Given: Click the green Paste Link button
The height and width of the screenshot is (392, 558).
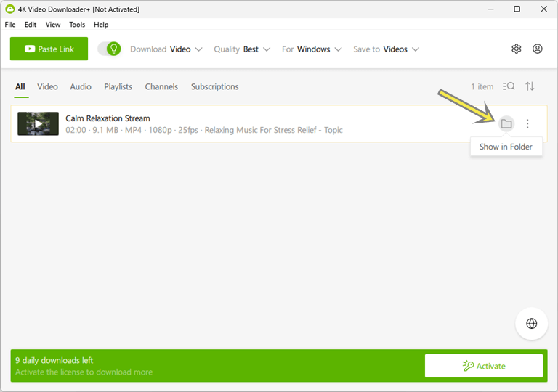Looking at the screenshot, I should [49, 49].
